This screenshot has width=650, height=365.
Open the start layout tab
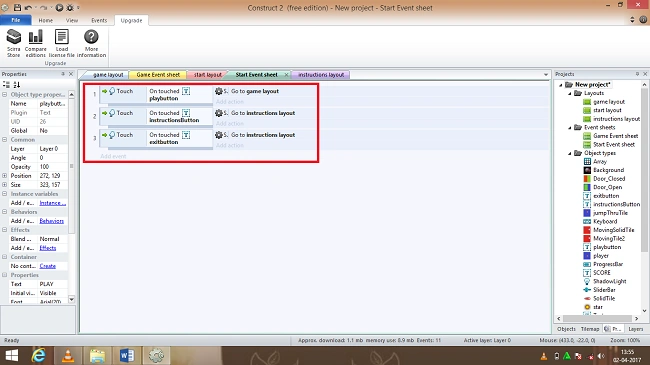pyautogui.click(x=207, y=75)
